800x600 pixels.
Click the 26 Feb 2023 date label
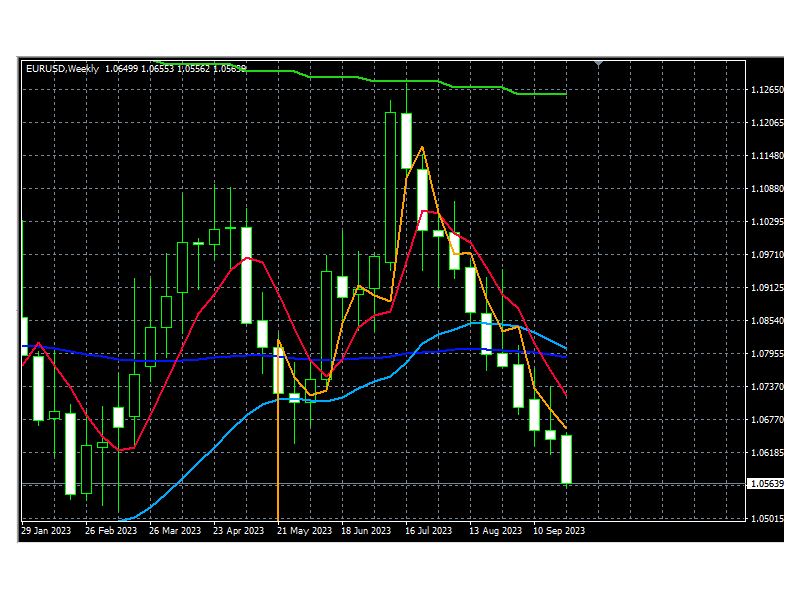pos(111,531)
